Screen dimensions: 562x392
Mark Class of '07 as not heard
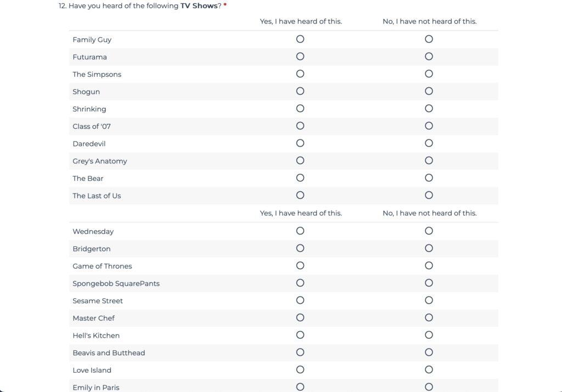(x=429, y=126)
